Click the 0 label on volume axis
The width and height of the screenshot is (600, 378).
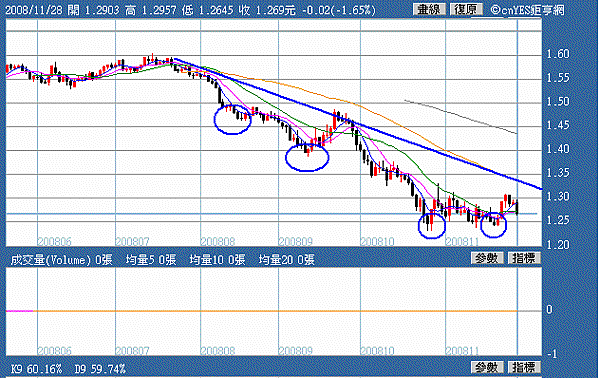pos(549,310)
